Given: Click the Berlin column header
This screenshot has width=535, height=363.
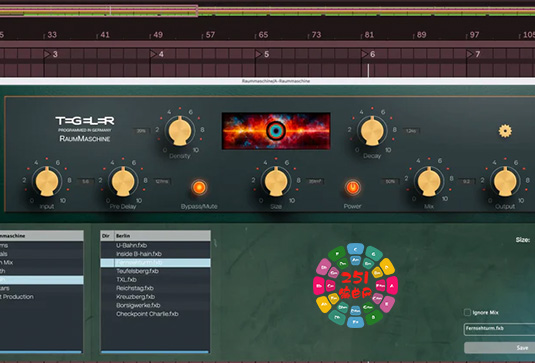Looking at the screenshot, I should click(162, 236).
